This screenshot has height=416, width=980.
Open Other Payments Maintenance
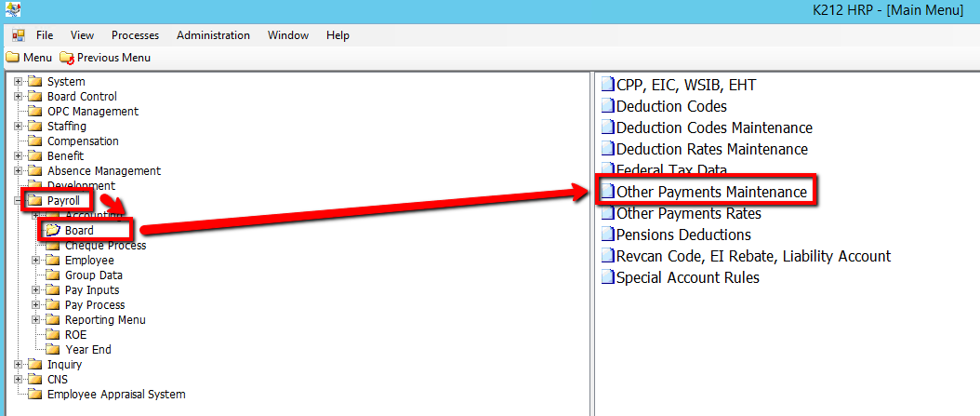(711, 193)
